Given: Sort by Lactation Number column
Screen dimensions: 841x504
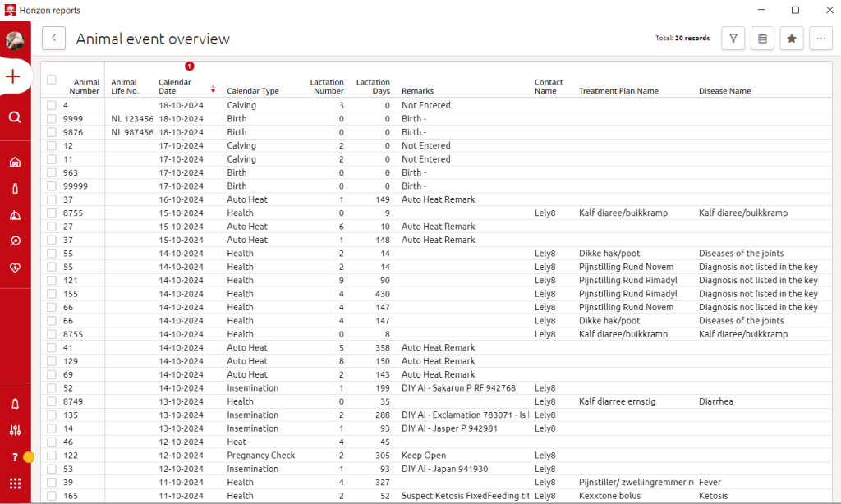Looking at the screenshot, I should [327, 86].
